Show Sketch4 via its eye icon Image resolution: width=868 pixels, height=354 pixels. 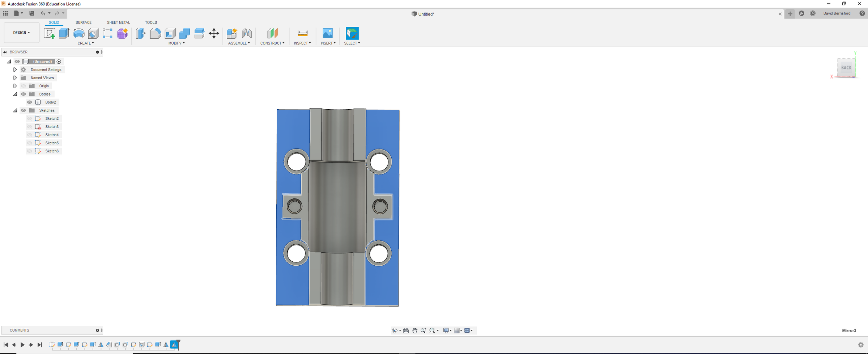[30, 135]
